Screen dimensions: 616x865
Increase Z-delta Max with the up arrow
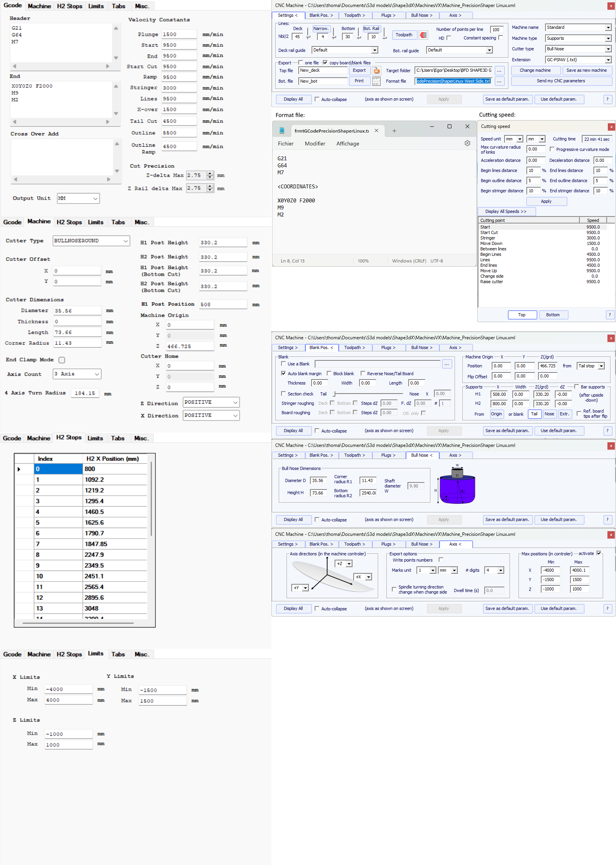pyautogui.click(x=210, y=174)
